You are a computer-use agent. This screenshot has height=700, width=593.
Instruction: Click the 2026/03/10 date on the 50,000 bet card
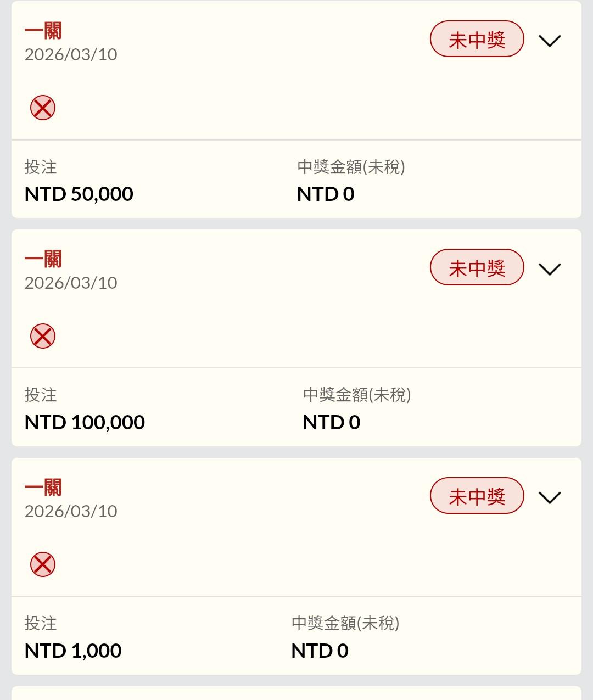pos(71,54)
